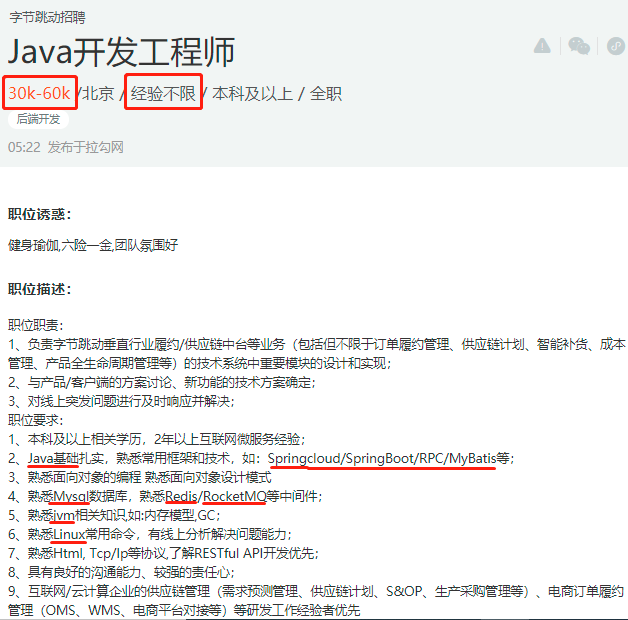Click the 字节跳动招聘 company label

coord(47,17)
